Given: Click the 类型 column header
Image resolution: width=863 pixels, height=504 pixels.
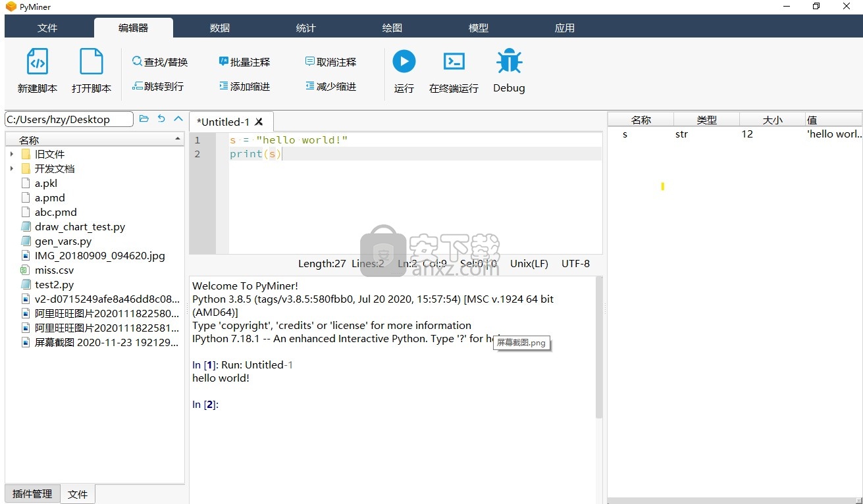Looking at the screenshot, I should pyautogui.click(x=706, y=120).
